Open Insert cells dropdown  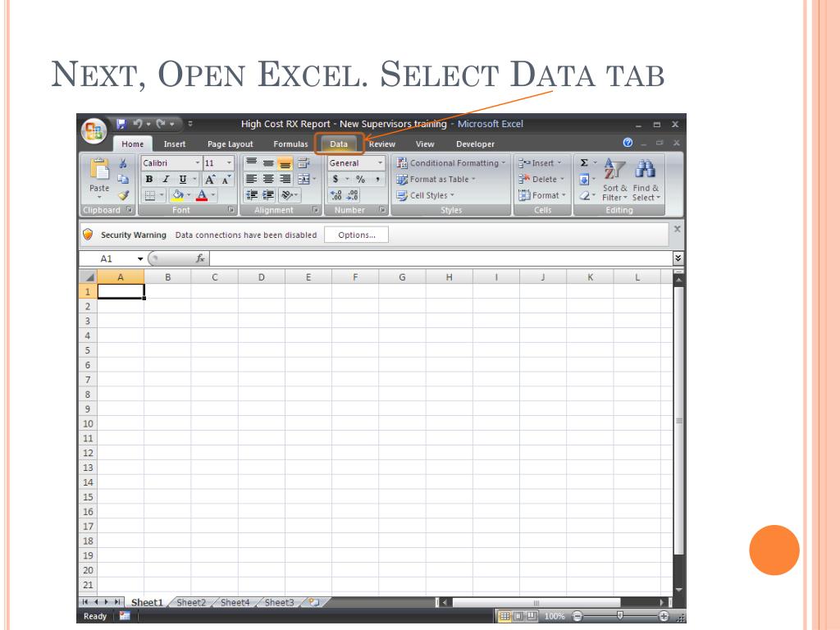click(x=540, y=163)
